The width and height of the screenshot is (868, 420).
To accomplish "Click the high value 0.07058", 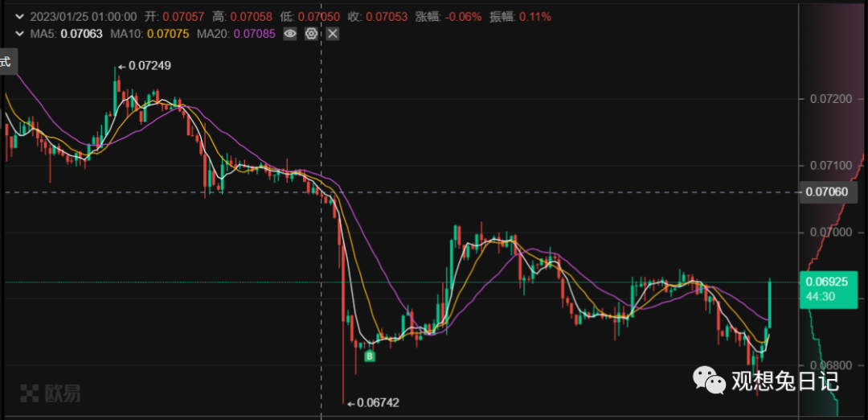I will 251,17.
